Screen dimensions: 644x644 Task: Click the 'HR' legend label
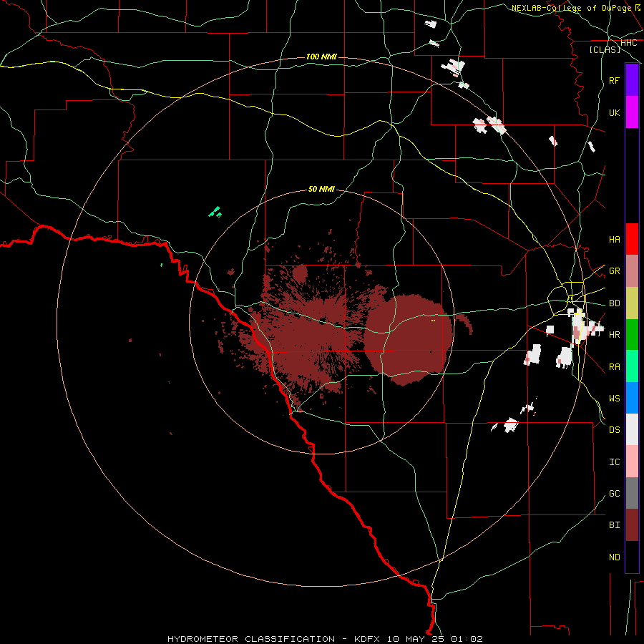click(x=615, y=335)
